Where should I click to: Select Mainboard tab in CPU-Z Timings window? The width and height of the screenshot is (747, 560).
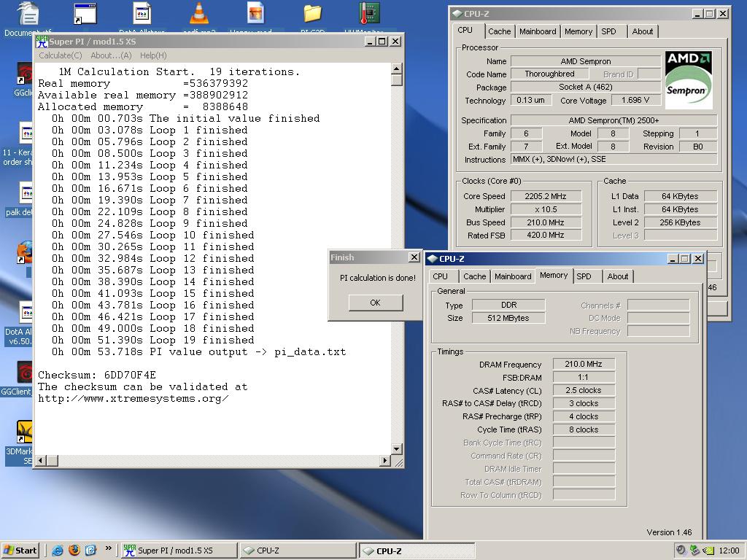click(513, 276)
